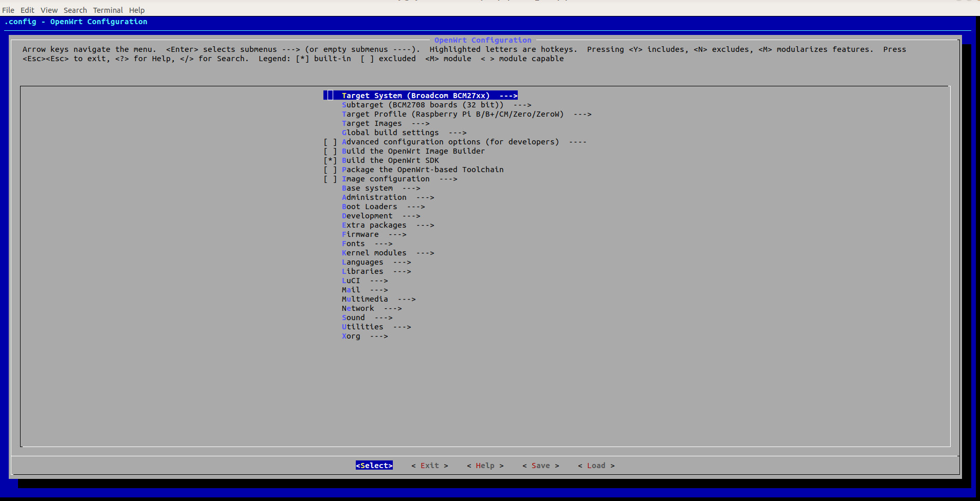Open Mail entry
This screenshot has width=980, height=501.
click(365, 290)
